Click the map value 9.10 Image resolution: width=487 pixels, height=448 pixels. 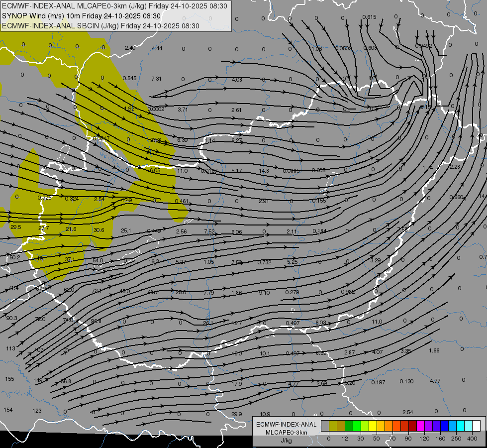click(x=264, y=293)
